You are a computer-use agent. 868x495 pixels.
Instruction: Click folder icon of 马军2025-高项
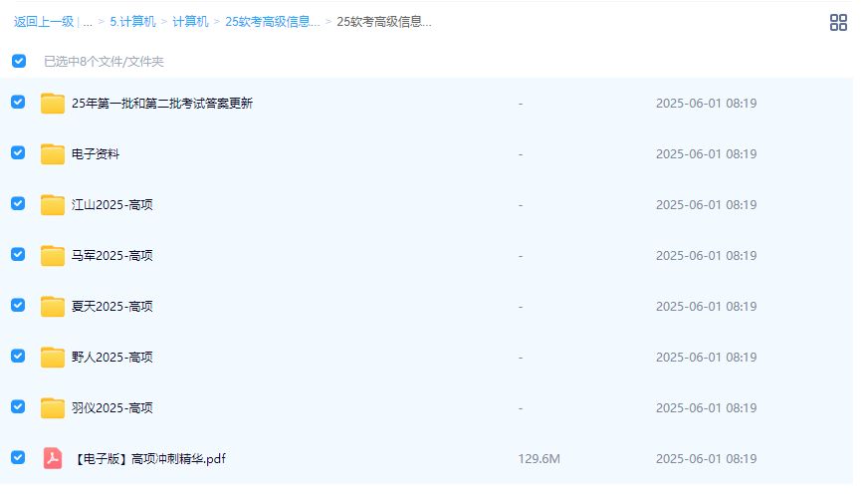pyautogui.click(x=53, y=256)
